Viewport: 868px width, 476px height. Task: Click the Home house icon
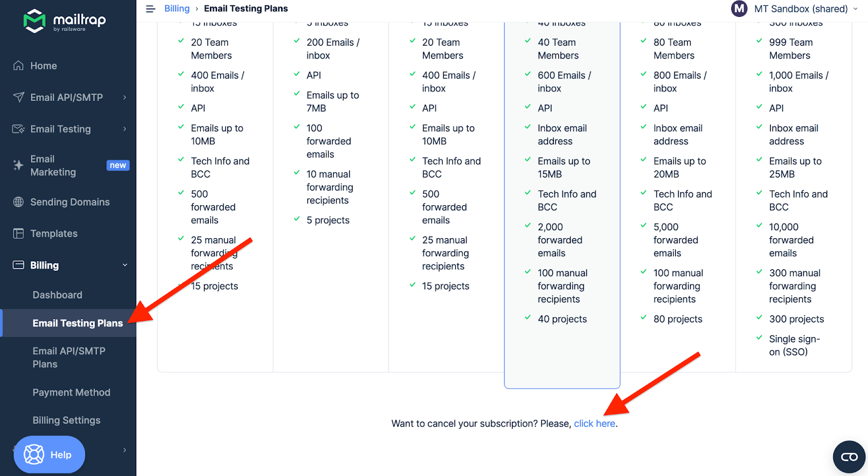click(18, 66)
